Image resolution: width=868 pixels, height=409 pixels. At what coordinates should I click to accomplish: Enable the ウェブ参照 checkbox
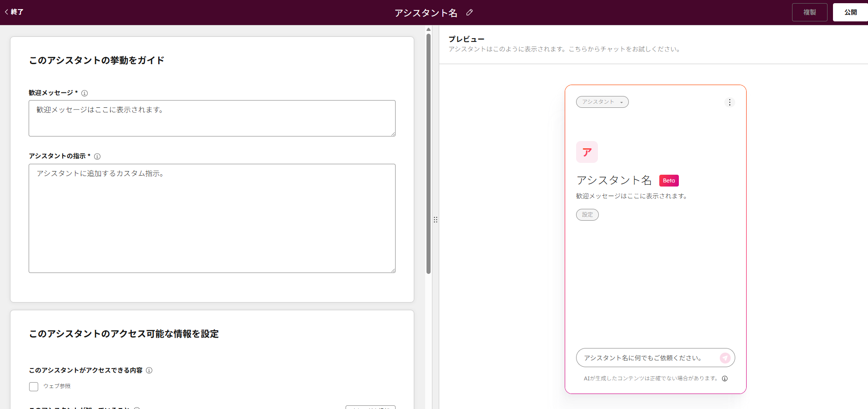(x=34, y=387)
